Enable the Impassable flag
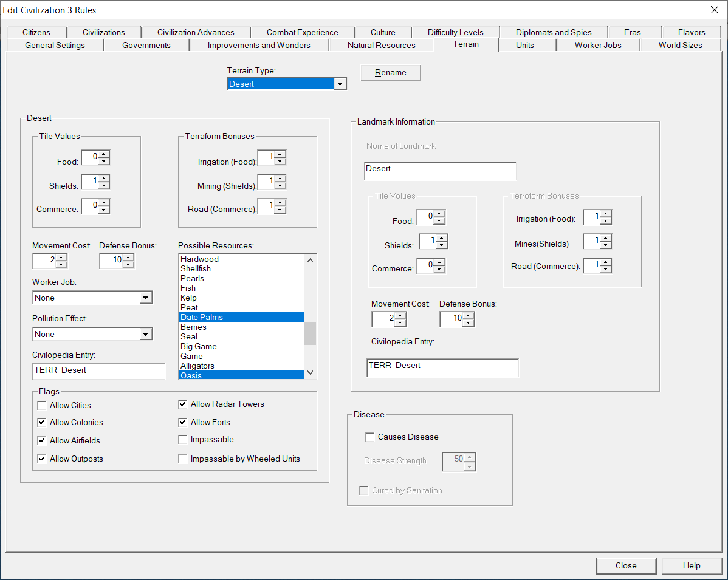The image size is (728, 580). (182, 440)
